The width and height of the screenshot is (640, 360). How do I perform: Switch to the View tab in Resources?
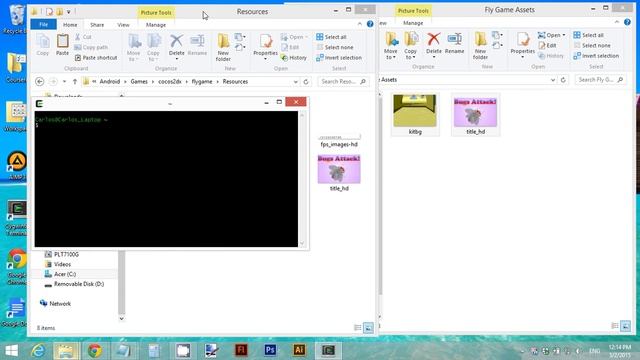123,25
